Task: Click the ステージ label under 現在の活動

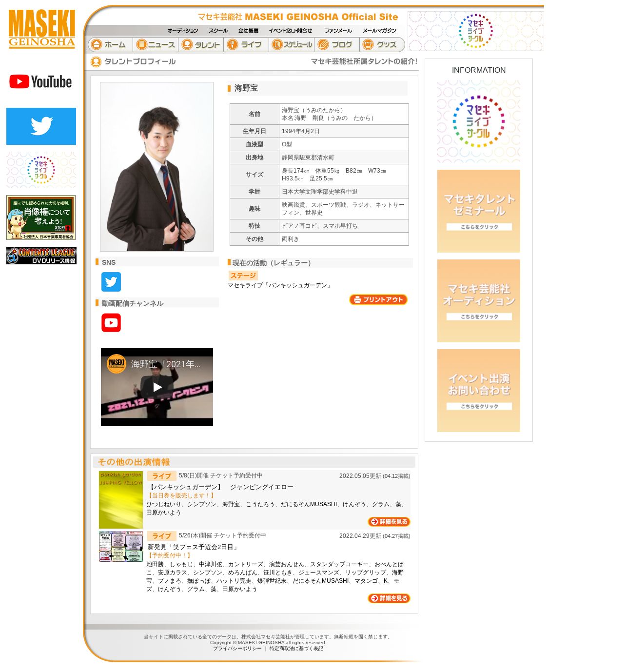Action: (243, 276)
